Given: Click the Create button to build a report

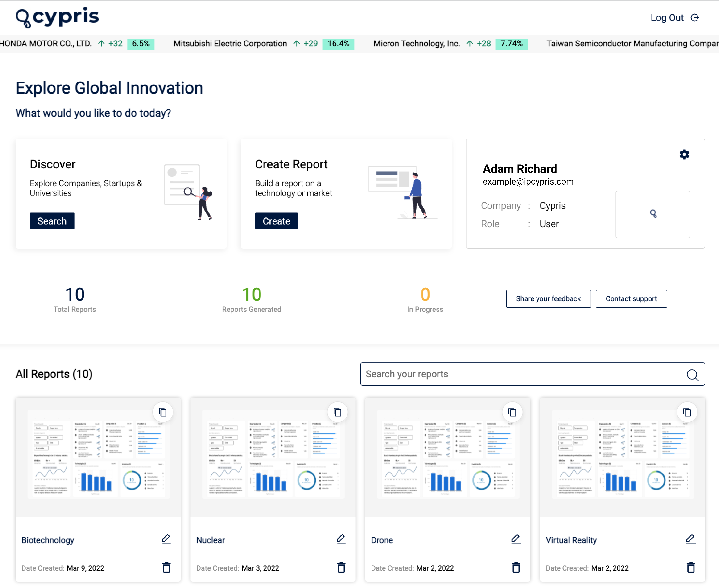Looking at the screenshot, I should pyautogui.click(x=276, y=221).
